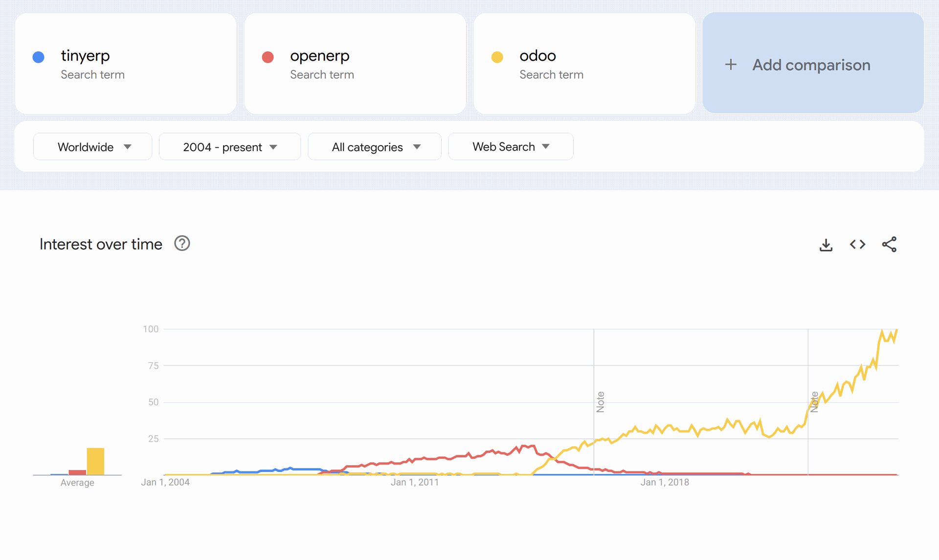Viewport: 939px width, 560px height.
Task: Click the Jan 1, 2018 axis label
Action: pos(665,482)
